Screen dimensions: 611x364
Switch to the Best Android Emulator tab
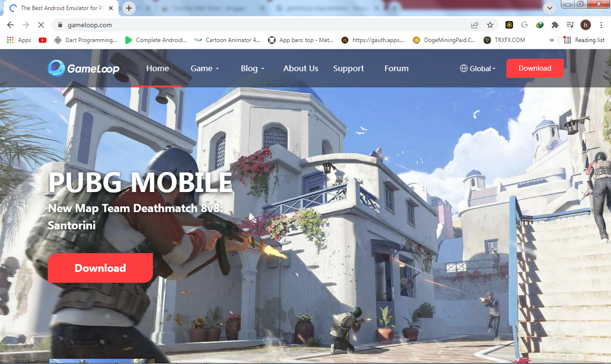(x=60, y=8)
